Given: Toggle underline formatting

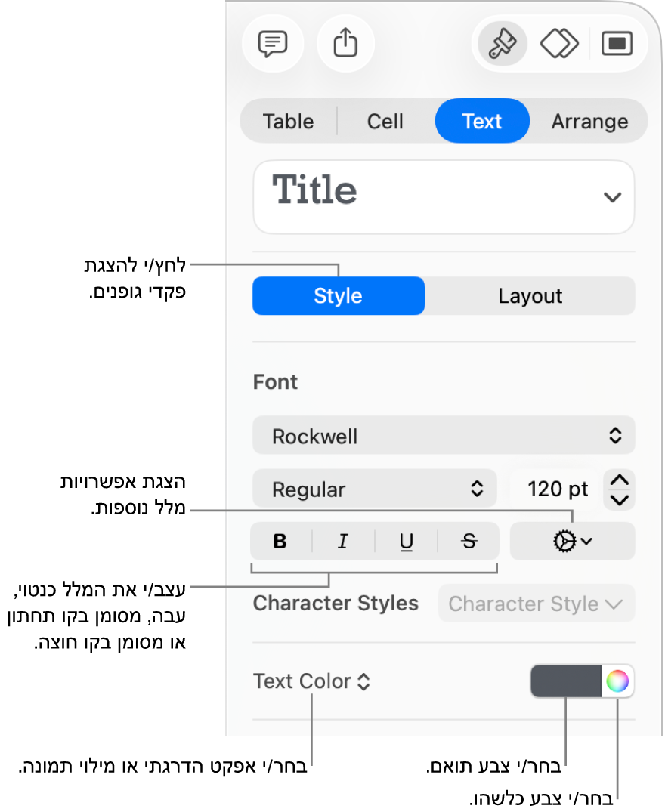Looking at the screenshot, I should (x=407, y=542).
